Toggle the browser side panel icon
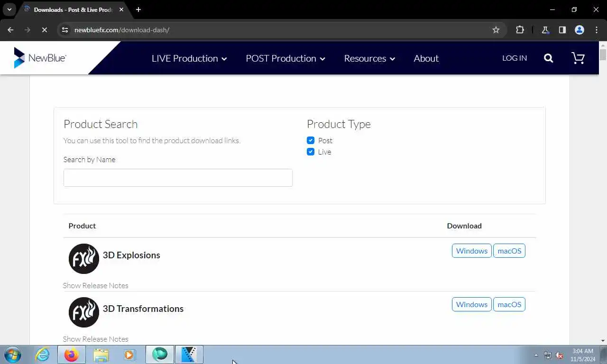Image resolution: width=607 pixels, height=364 pixels. pos(562,30)
